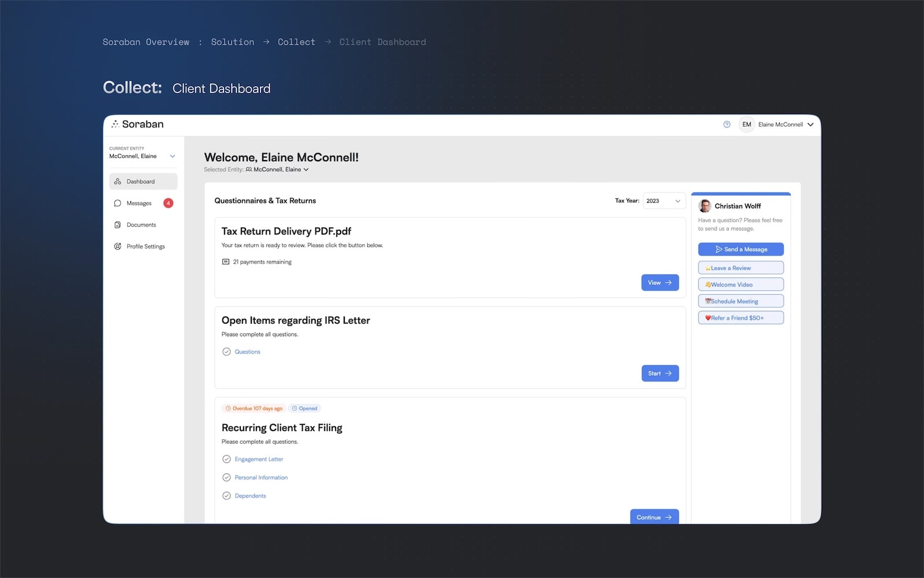Click the Opened status tag
The image size is (924, 578).
304,408
